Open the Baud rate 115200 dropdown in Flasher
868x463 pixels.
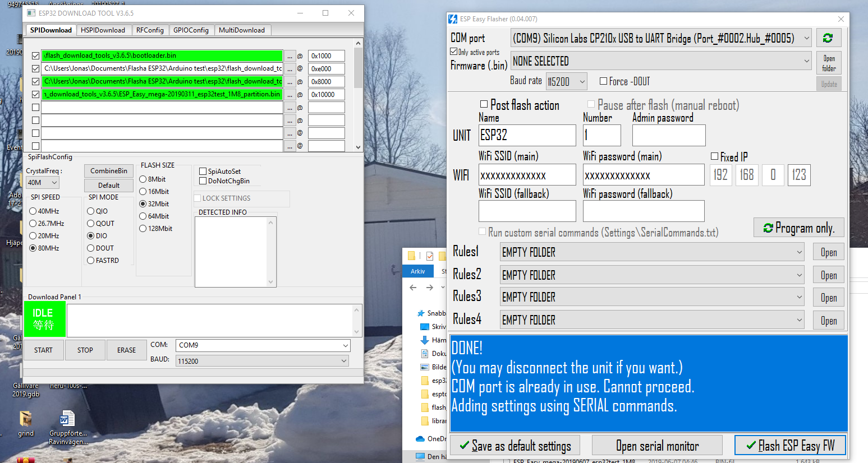pyautogui.click(x=567, y=82)
